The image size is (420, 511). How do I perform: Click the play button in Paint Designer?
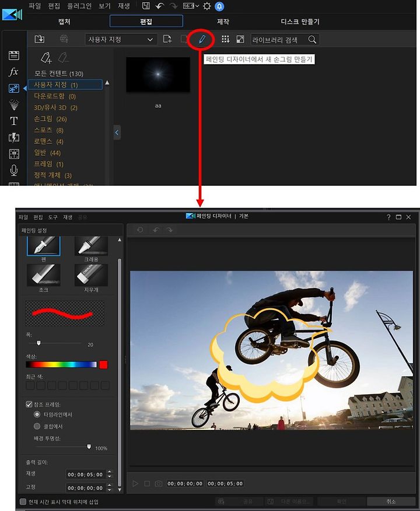click(135, 484)
